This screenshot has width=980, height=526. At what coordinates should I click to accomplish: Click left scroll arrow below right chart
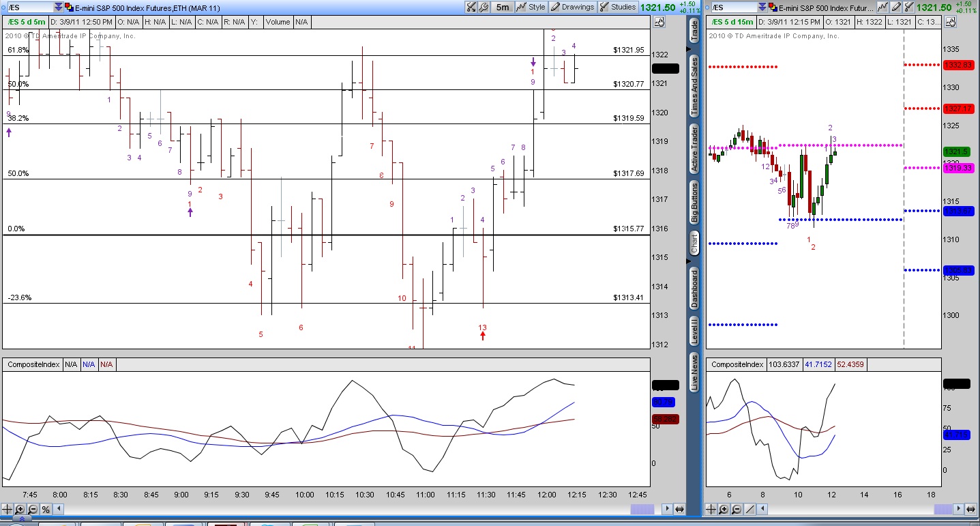[x=764, y=510]
